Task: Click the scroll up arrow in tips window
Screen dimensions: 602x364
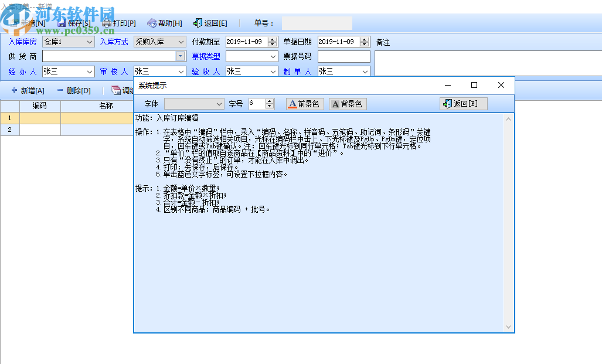Action: tap(508, 119)
